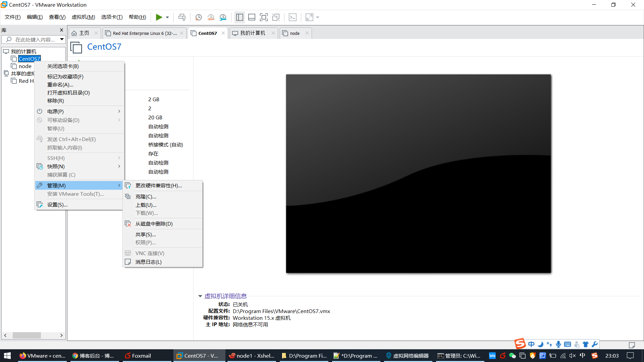Collapse the 虚拟机详细信息 section triangle
Image resolution: width=644 pixels, height=362 pixels.
[x=200, y=296]
